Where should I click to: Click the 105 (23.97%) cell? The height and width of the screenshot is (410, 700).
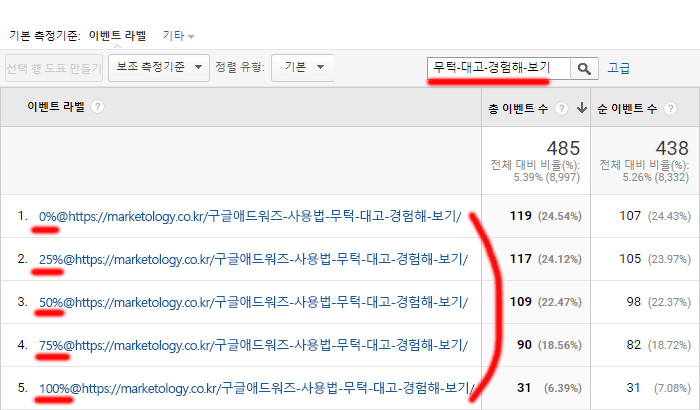[645, 259]
